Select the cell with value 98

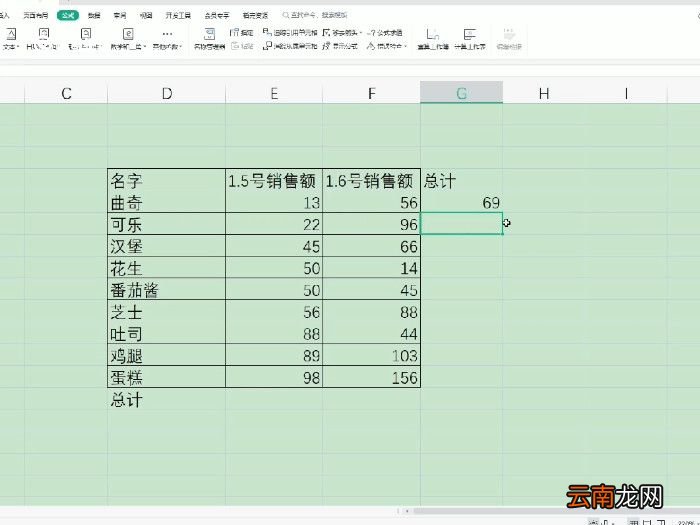pos(274,377)
